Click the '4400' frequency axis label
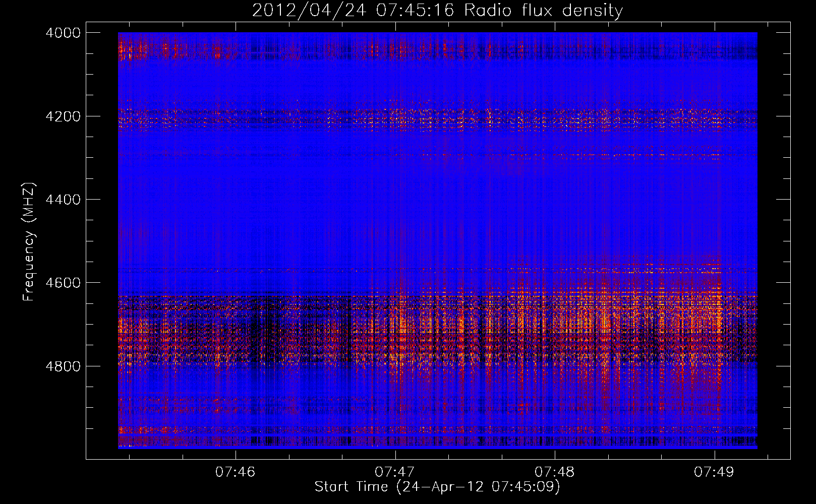This screenshot has height=504, width=816. [63, 200]
